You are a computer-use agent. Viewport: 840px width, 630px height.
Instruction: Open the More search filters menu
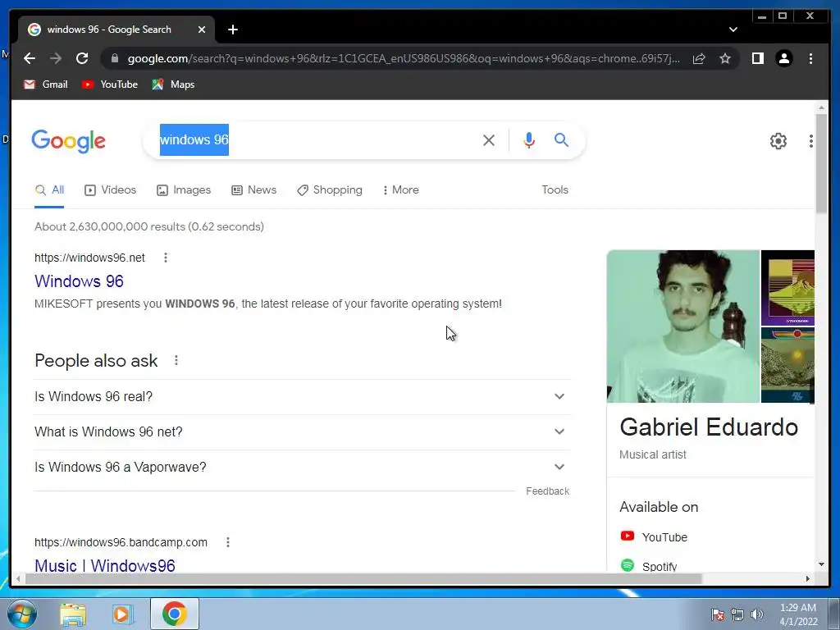point(400,190)
